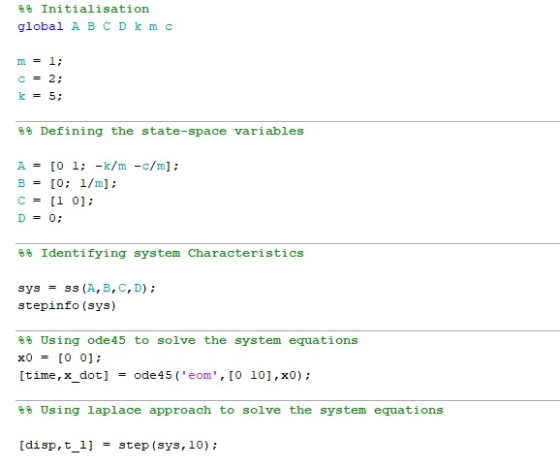Click '%% Using ode45 to solve' comment
This screenshot has height=467, width=560.
click(188, 341)
